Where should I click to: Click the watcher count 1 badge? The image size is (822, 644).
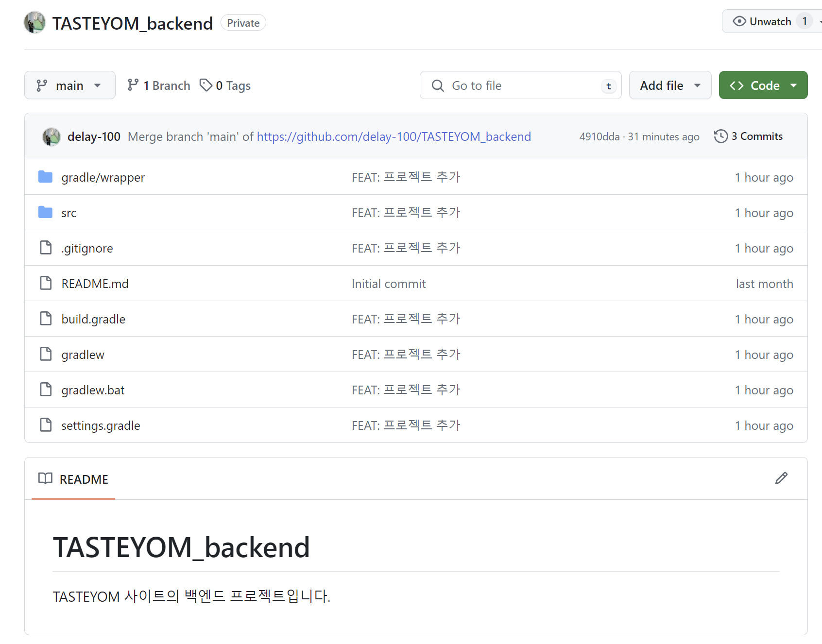[805, 21]
